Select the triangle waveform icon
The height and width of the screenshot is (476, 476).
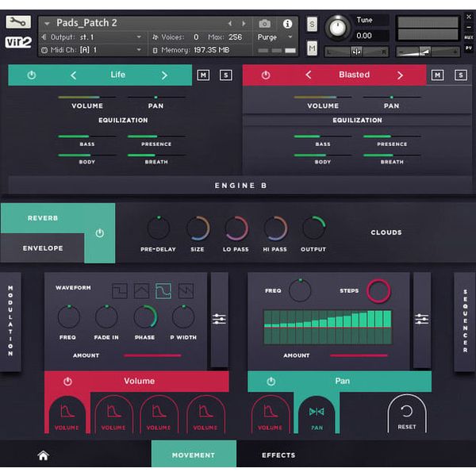click(141, 291)
